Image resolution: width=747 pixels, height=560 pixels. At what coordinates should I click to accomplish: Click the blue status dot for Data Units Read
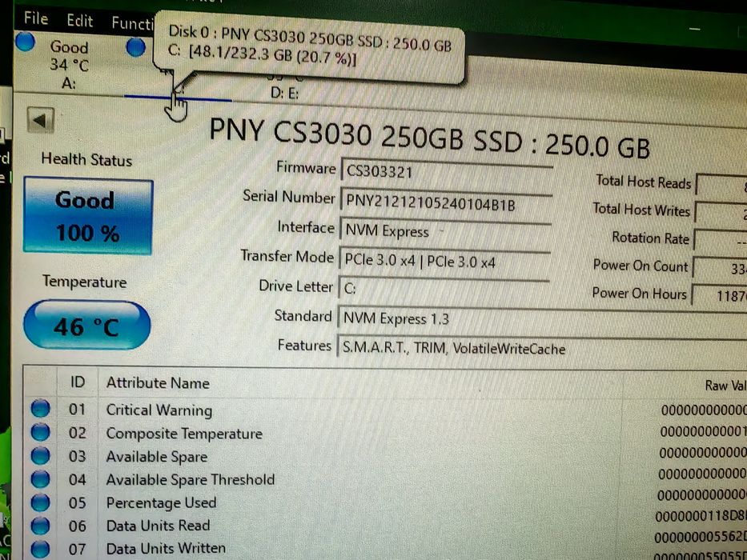pos(41,526)
